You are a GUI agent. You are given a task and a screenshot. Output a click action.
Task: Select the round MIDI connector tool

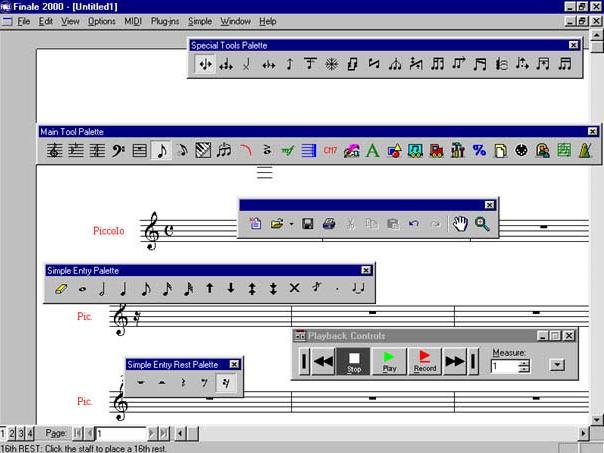point(521,150)
